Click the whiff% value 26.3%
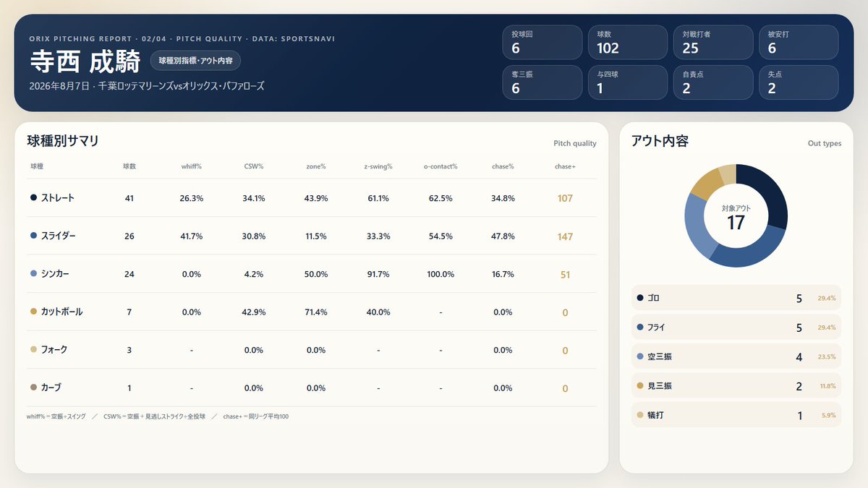Viewport: 868px width, 488px height. [192, 198]
